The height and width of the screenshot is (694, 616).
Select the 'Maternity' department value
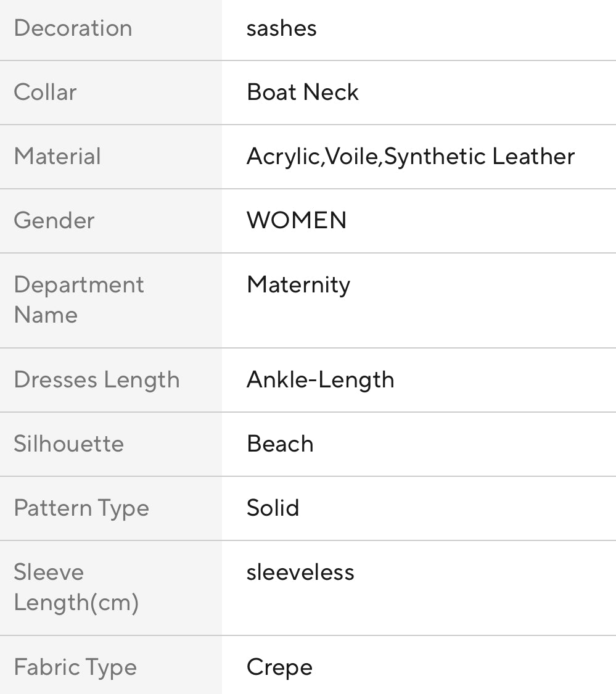[x=298, y=285]
